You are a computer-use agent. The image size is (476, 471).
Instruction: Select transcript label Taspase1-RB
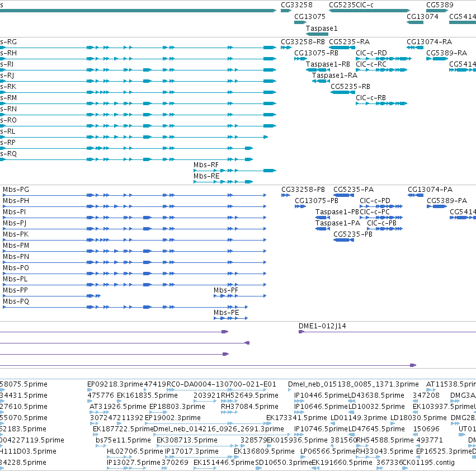tap(328, 64)
